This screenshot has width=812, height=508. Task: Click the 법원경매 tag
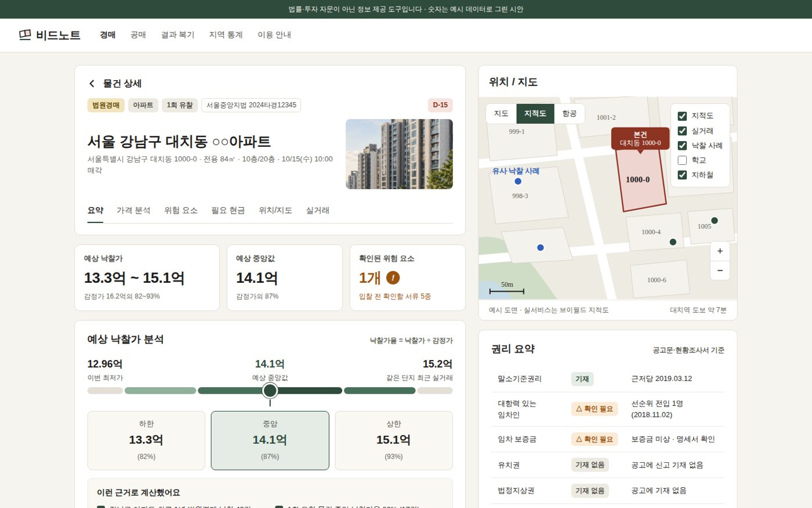point(106,105)
